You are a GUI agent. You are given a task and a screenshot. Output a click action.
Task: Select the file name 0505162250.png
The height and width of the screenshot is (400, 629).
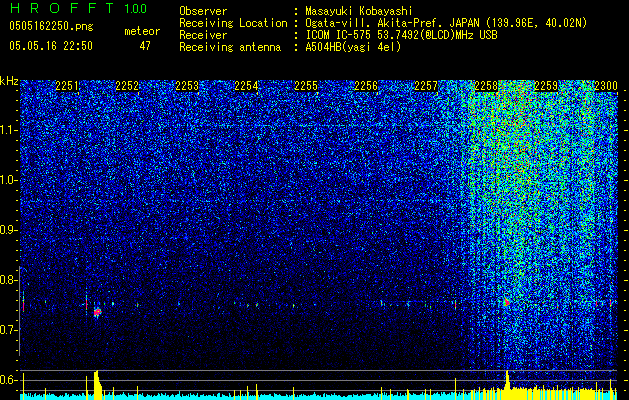(51, 26)
